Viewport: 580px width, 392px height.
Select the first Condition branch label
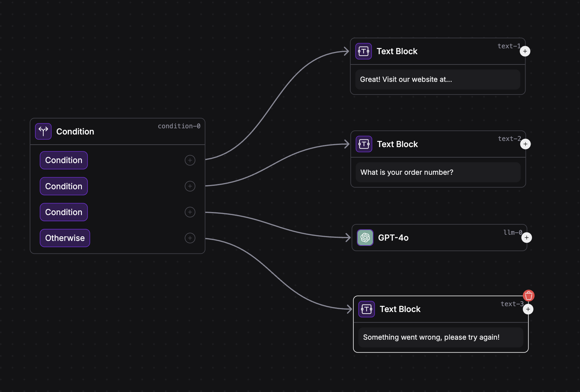coord(64,160)
